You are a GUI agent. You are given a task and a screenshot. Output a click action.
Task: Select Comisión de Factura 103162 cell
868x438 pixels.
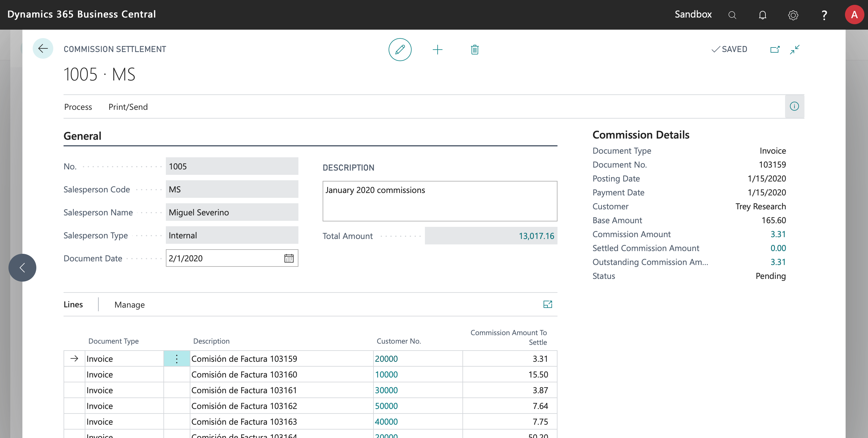click(x=281, y=406)
